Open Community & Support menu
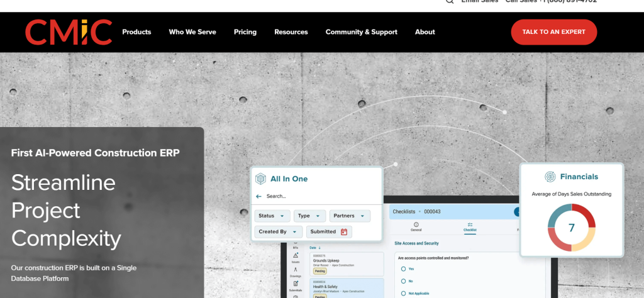644x298 pixels. tap(362, 32)
